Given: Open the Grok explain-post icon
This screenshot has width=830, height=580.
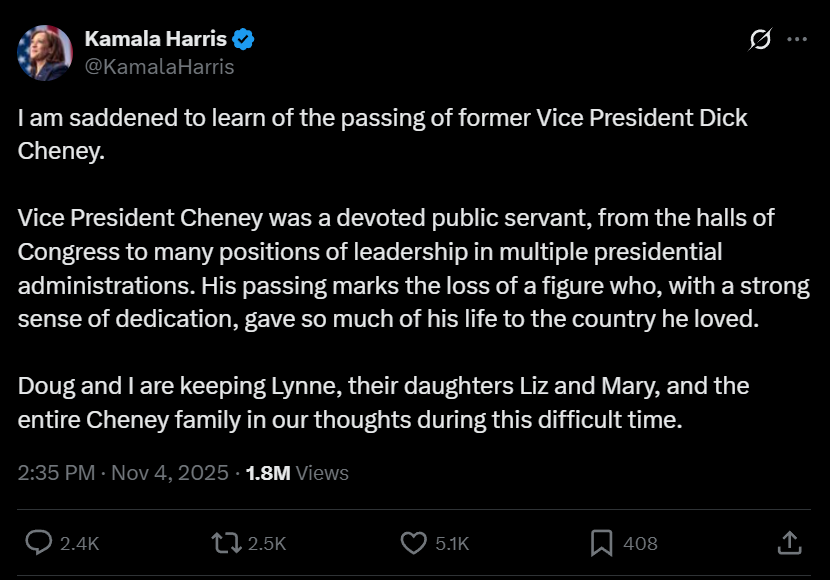Looking at the screenshot, I should pos(760,40).
